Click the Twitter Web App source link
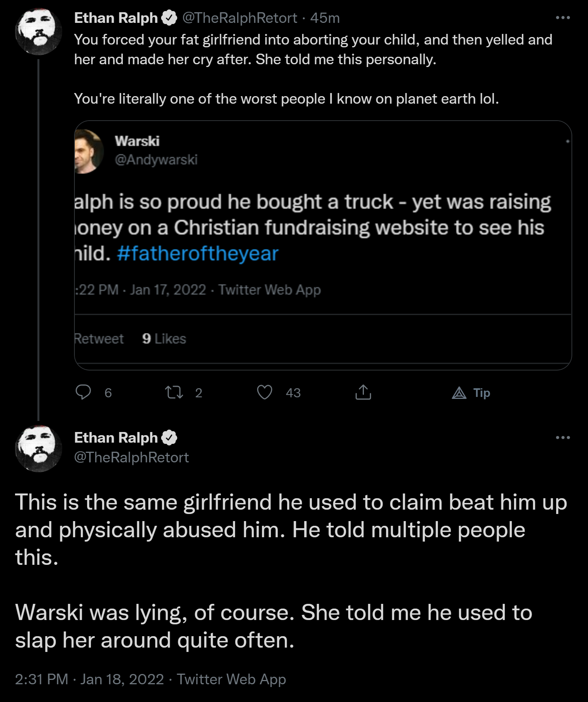 (231, 679)
